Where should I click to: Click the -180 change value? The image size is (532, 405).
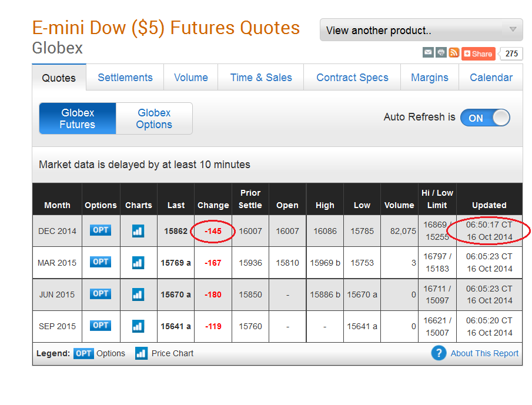213,294
